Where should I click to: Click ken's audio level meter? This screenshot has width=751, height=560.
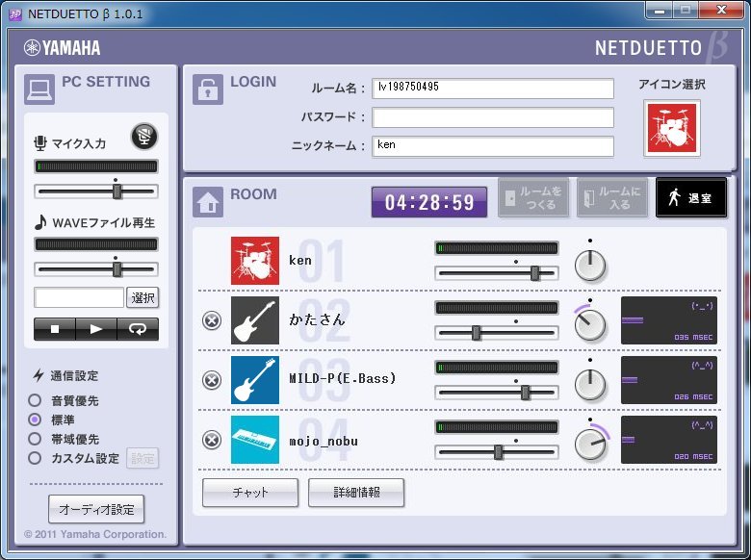[497, 248]
